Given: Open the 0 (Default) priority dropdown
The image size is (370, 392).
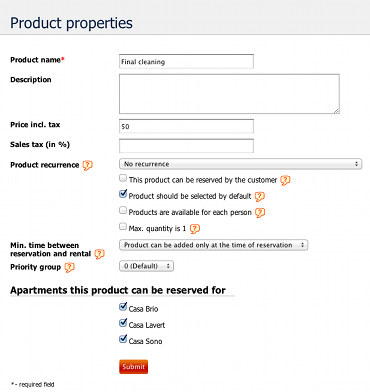Looking at the screenshot, I should pyautogui.click(x=146, y=266).
